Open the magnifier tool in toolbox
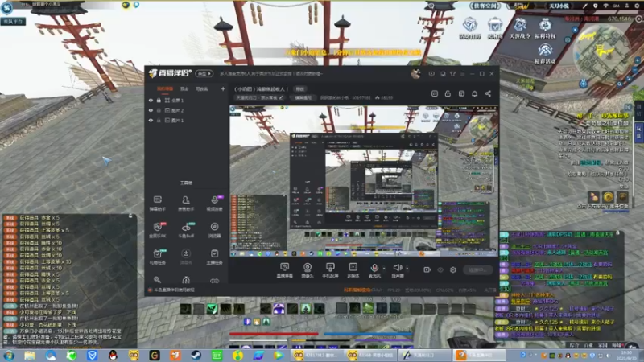Image resolution: width=644 pixels, height=362 pixels. [x=157, y=280]
